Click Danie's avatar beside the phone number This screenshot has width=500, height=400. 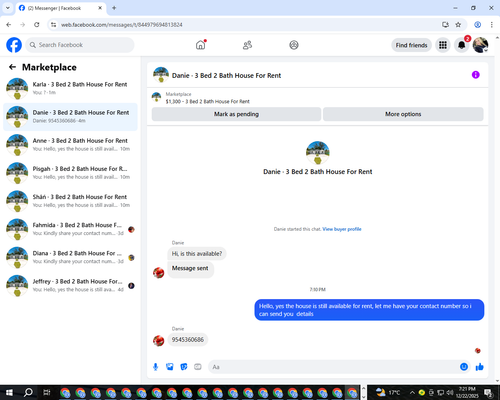coord(159,341)
